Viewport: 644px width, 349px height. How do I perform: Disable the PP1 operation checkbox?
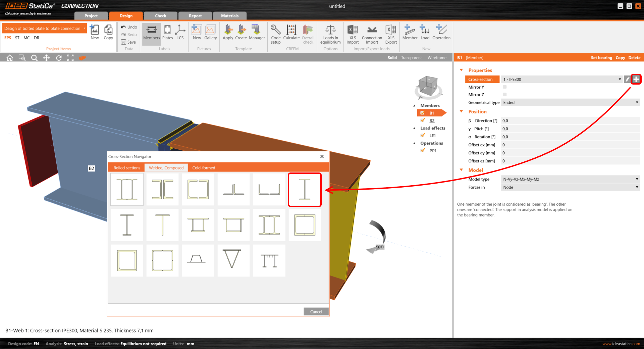click(x=423, y=150)
